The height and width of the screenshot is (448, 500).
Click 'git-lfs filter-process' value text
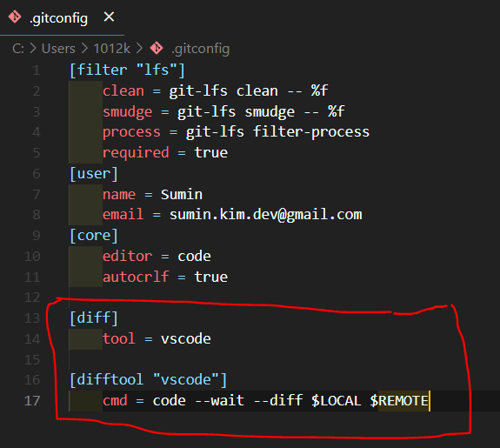pos(277,132)
